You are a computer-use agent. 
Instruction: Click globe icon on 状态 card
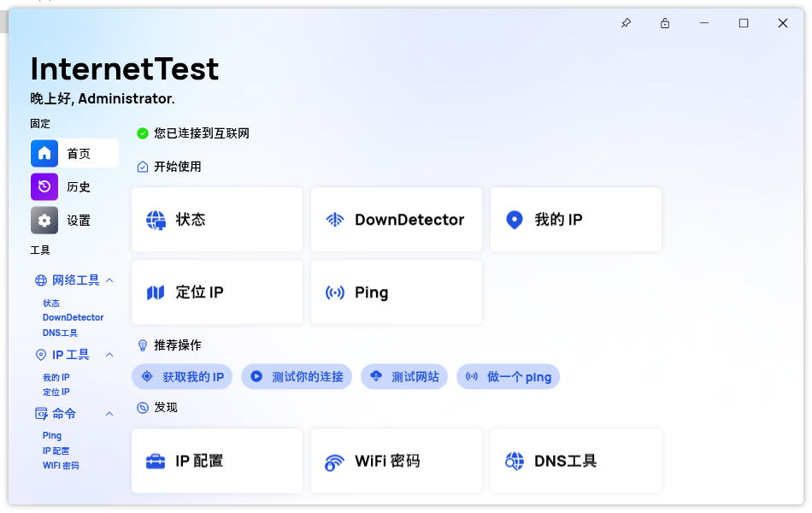point(156,221)
